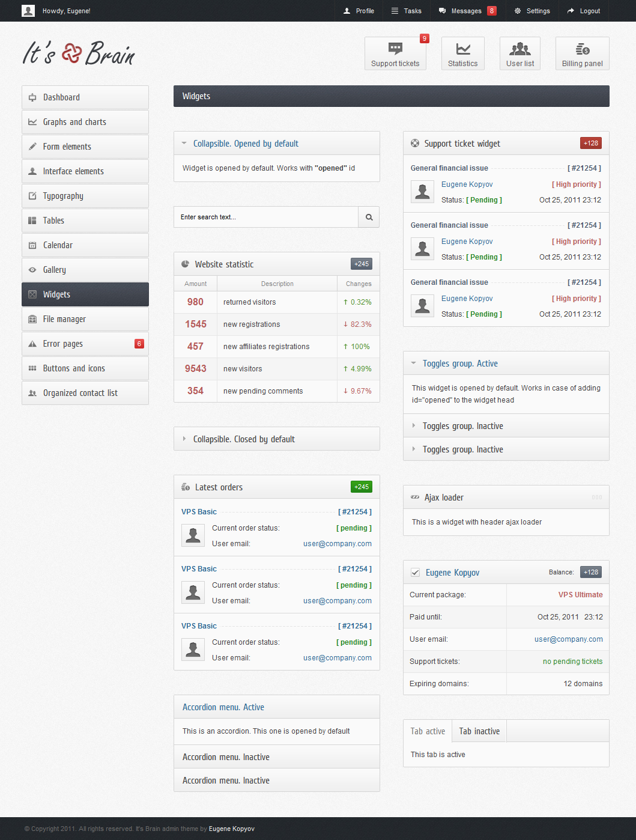This screenshot has width=636, height=840.
Task: Click the avatar in the second VPS Basic order
Action: pos(193,592)
